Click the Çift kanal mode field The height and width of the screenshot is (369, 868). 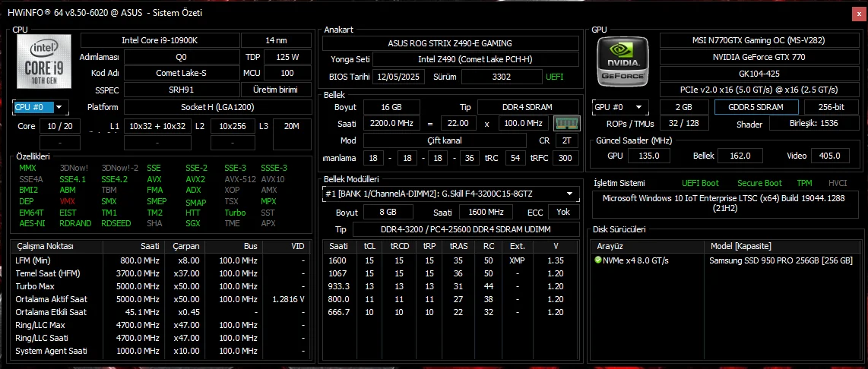(445, 140)
